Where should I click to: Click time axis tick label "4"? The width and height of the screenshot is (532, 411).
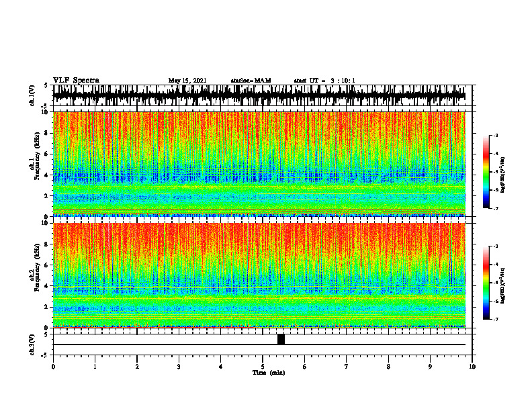pos(221,367)
